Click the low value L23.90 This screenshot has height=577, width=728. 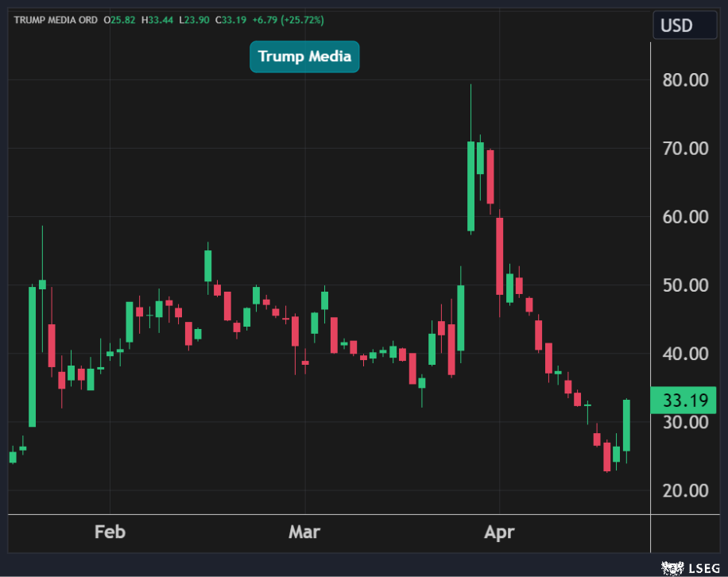click(194, 19)
